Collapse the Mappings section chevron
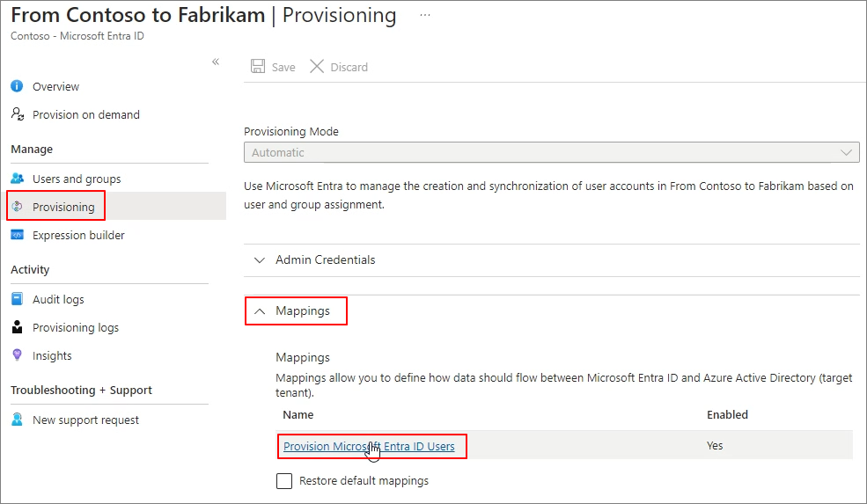The height and width of the screenshot is (504, 867). [260, 311]
